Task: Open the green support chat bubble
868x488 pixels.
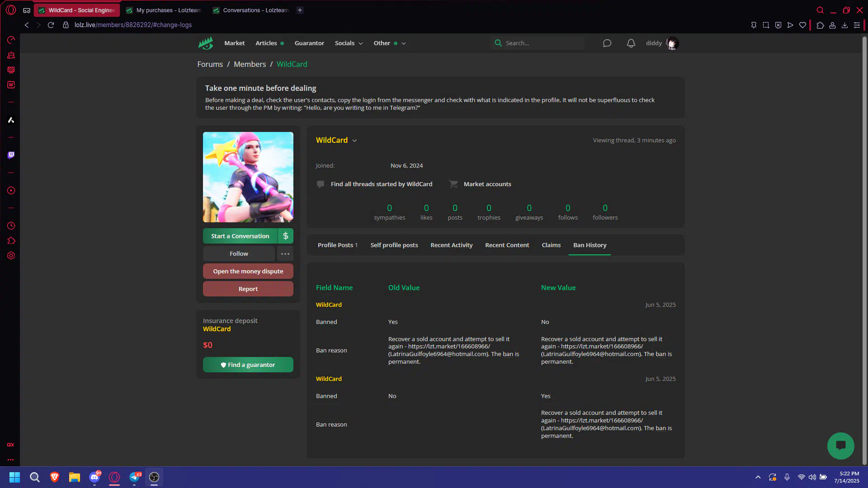Action: click(x=840, y=446)
